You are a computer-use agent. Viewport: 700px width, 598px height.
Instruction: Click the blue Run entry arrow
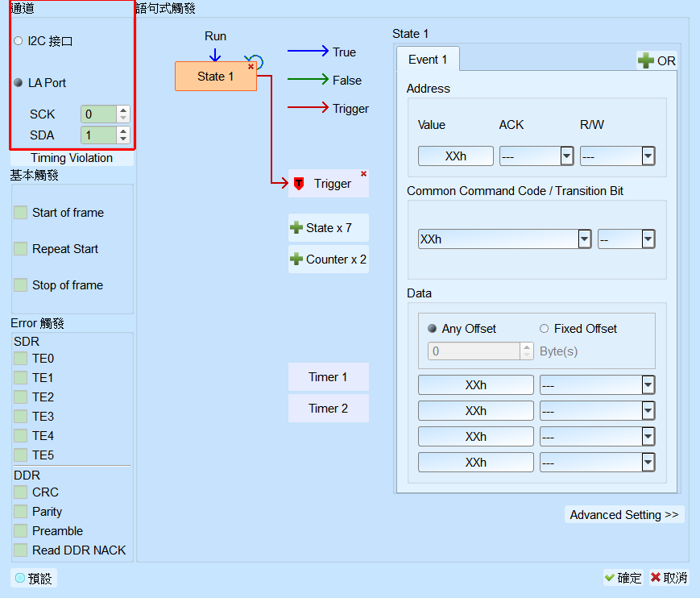tap(215, 55)
